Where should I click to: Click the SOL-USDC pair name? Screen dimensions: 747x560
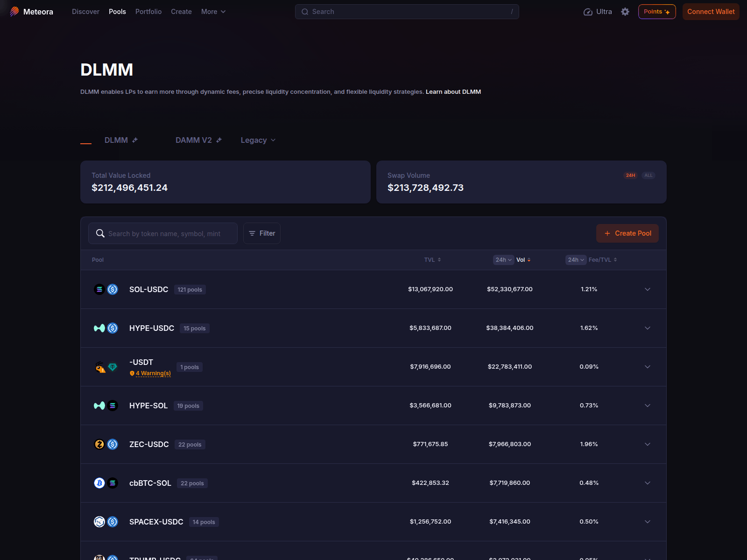[148, 289]
